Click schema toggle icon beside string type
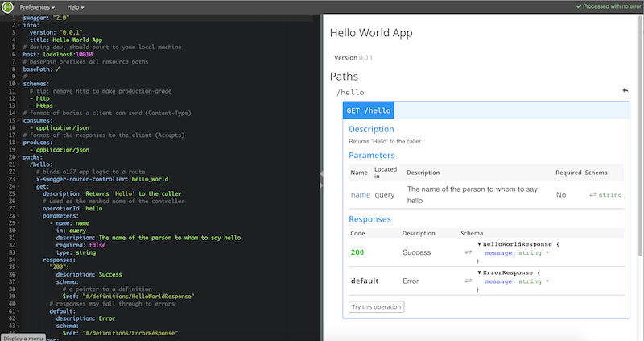The width and height of the screenshot is (644, 341). coord(592,194)
